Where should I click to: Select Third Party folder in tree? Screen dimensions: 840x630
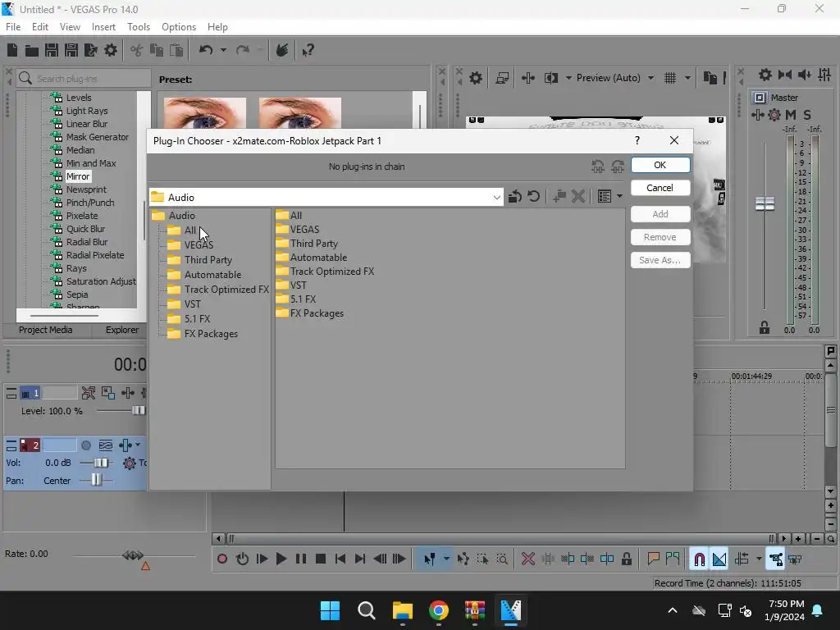click(208, 260)
